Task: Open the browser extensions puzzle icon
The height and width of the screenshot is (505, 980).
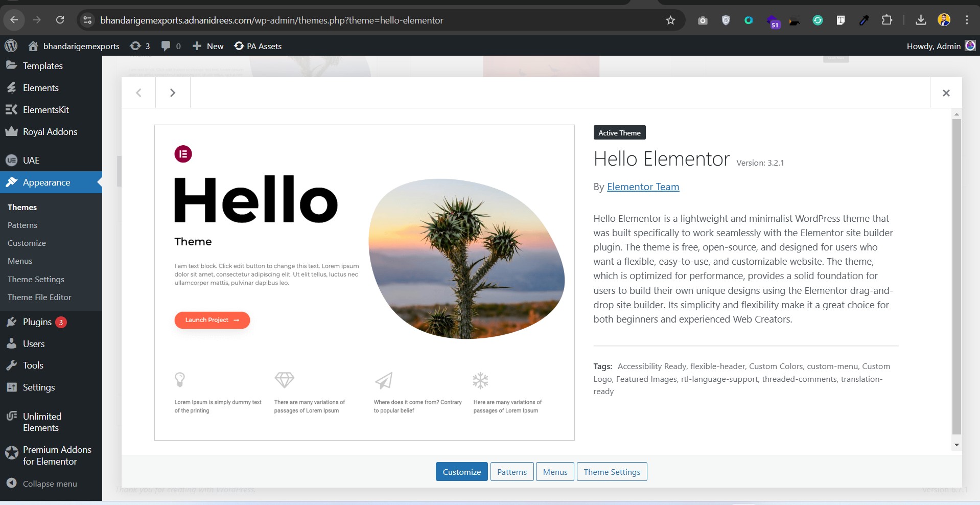Action: coord(887,20)
